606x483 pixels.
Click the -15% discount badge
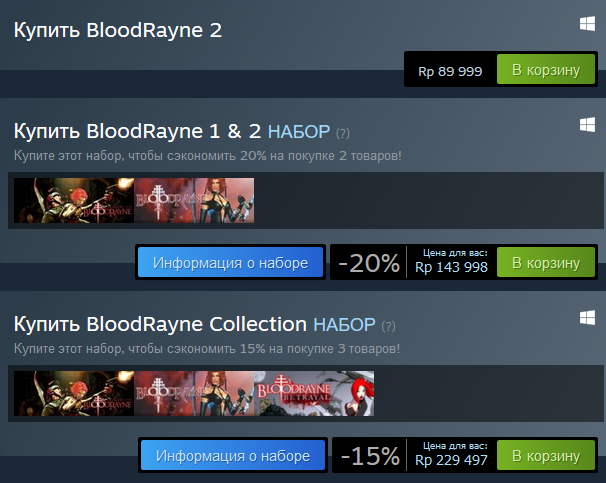[370, 457]
